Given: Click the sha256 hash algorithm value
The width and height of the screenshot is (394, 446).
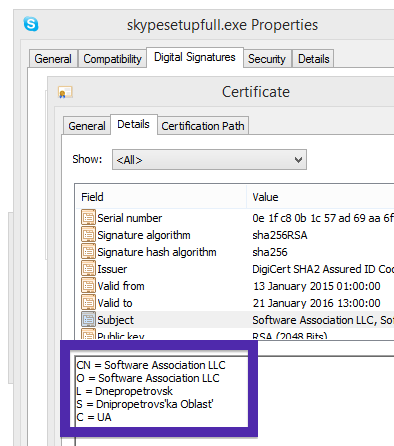Looking at the screenshot, I should click(x=270, y=252).
